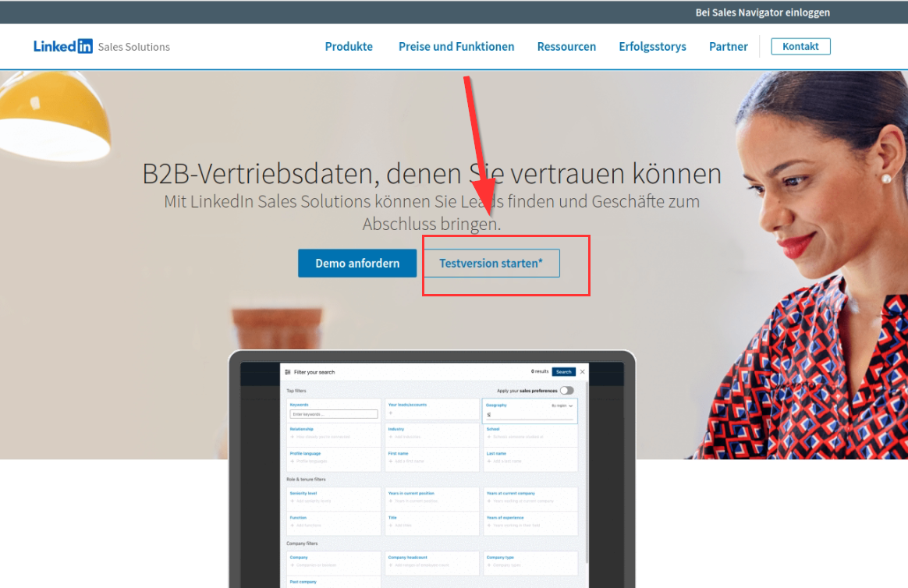Viewport: 908px width, 588px height.
Task: Click the 'Testversion starten*' button
Action: point(491,264)
